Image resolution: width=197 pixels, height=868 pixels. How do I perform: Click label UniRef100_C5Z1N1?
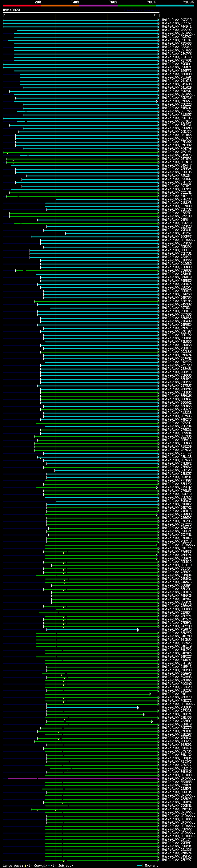(177, 193)
